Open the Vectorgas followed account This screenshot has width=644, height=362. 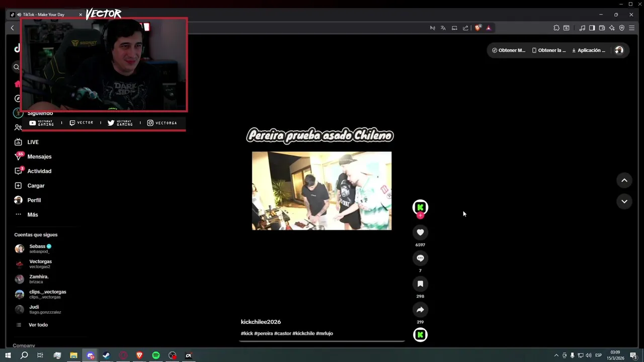[x=33, y=263]
